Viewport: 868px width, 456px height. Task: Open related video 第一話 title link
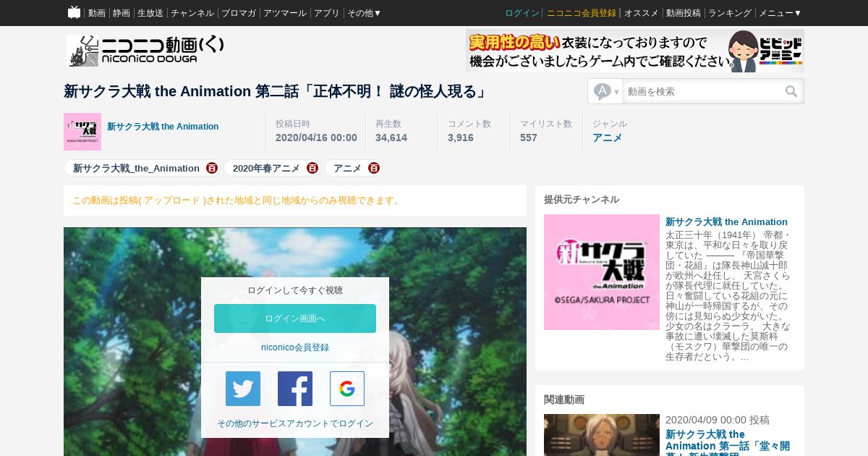point(728,443)
